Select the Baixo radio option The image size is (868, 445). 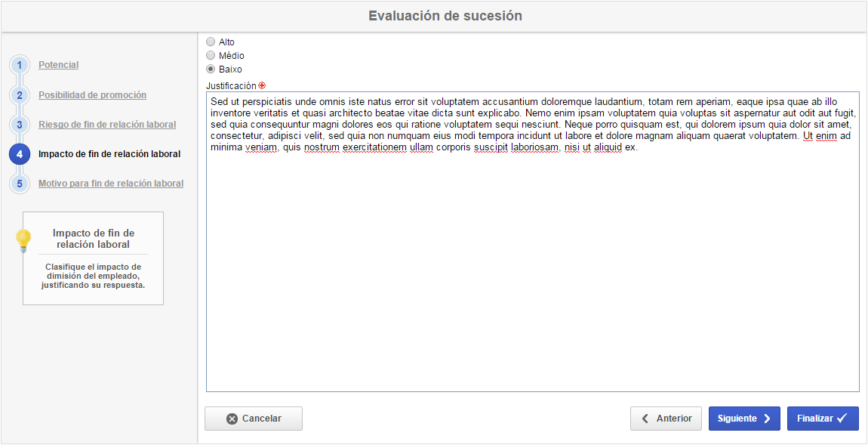211,70
